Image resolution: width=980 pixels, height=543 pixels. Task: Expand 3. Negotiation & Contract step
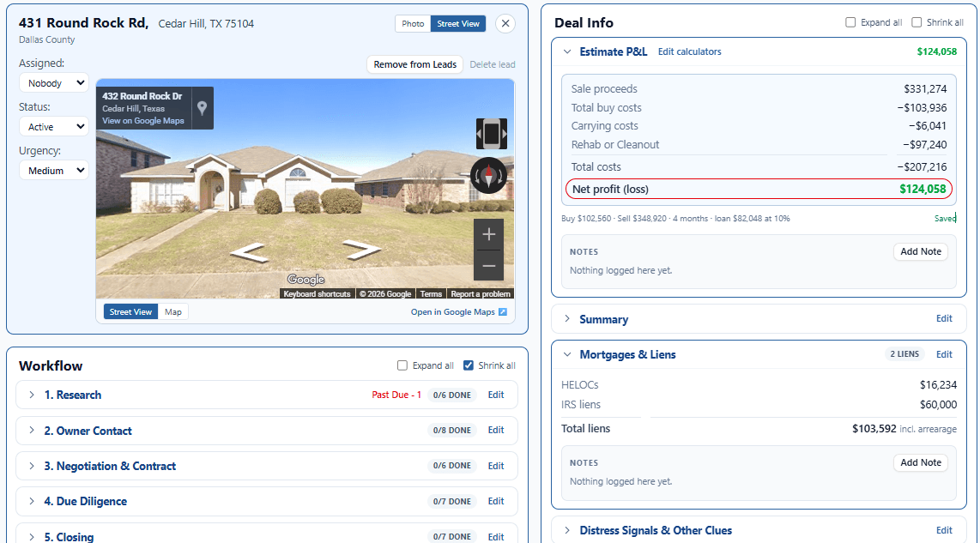31,466
